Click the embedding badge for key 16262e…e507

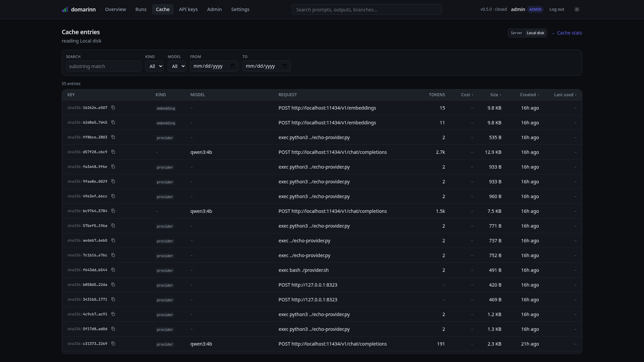click(x=166, y=108)
